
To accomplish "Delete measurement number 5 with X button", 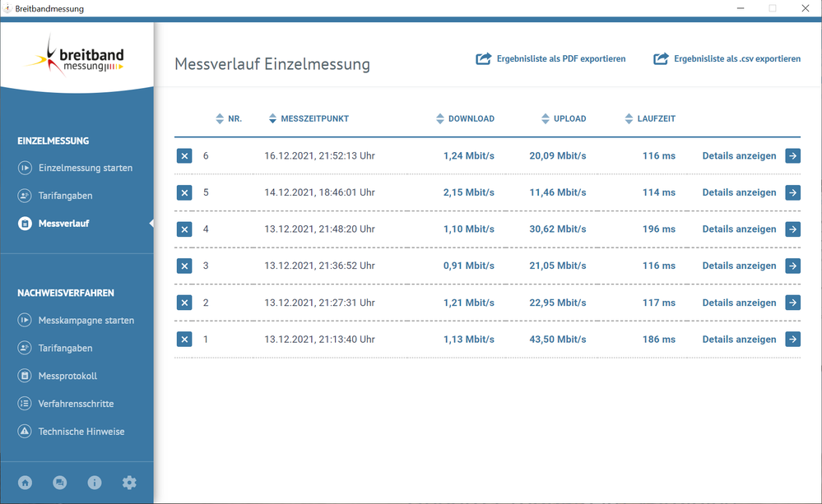I will (x=184, y=192).
